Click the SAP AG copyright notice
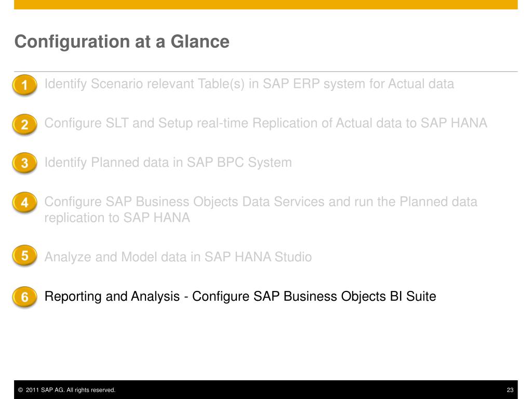This screenshot has height=399, width=532. pos(66,390)
